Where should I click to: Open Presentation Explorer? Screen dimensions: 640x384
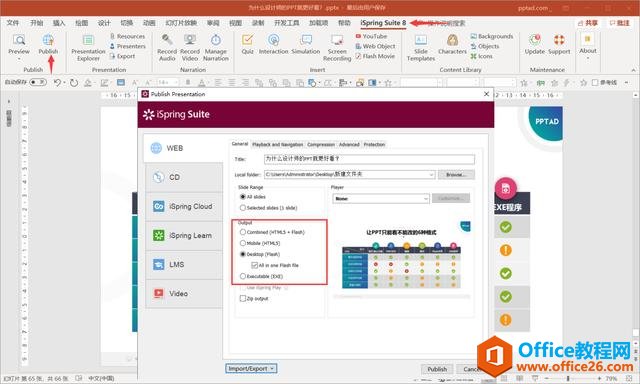[x=88, y=48]
